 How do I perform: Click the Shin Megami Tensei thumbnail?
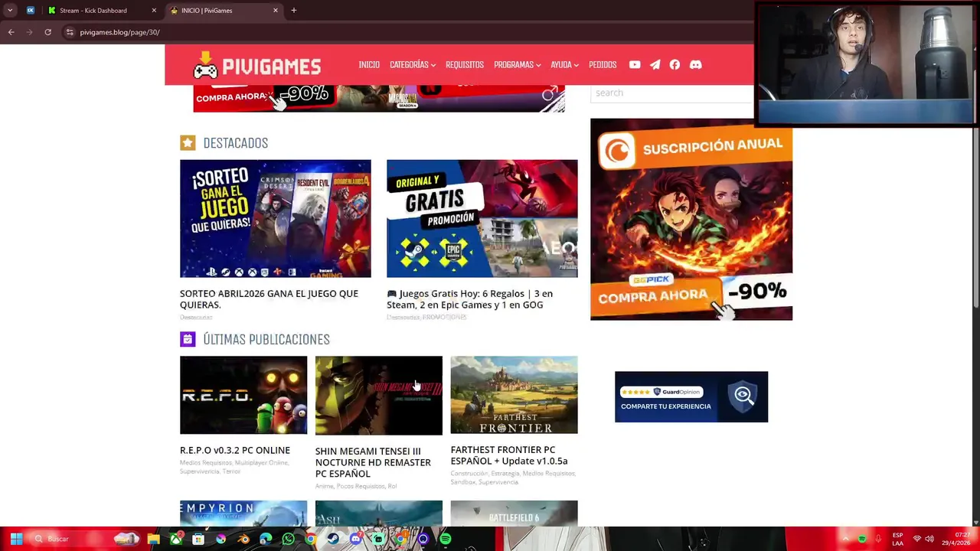pos(379,396)
